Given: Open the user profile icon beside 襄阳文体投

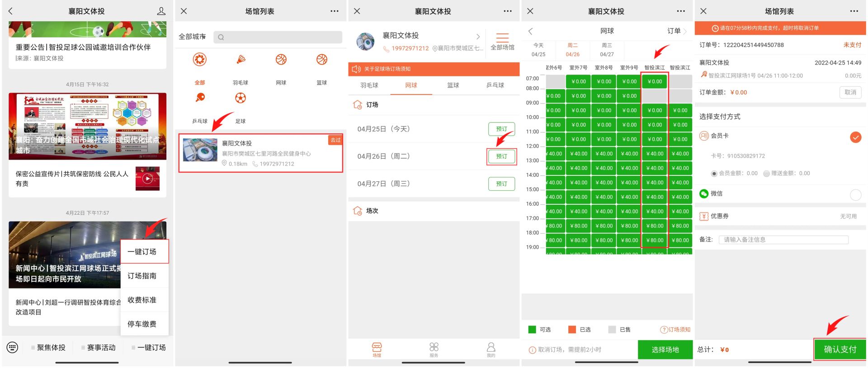Looking at the screenshot, I should pyautogui.click(x=161, y=11).
